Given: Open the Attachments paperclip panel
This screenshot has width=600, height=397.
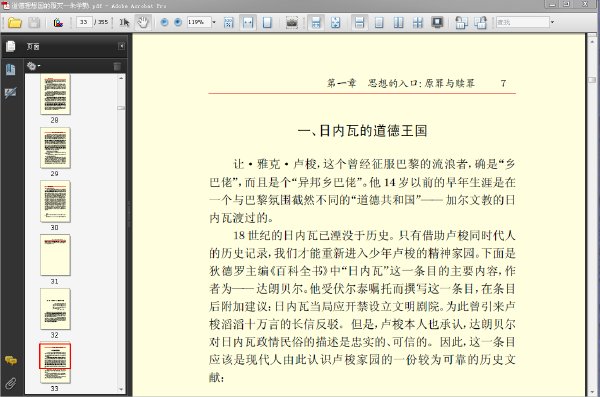Looking at the screenshot, I should [x=11, y=383].
